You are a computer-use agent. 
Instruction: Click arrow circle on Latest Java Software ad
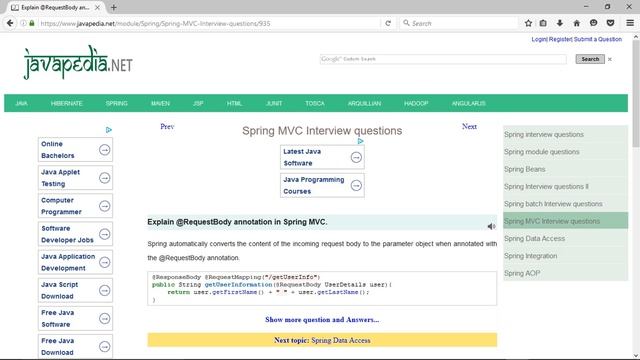(x=356, y=157)
